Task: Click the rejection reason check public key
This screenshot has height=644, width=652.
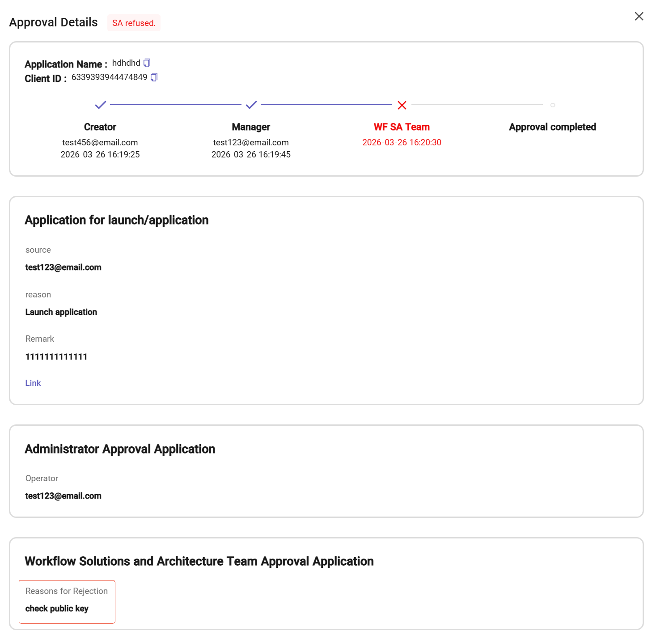Action: [x=57, y=609]
